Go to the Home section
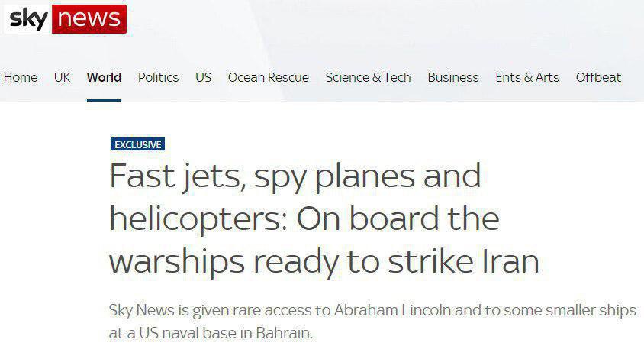The height and width of the screenshot is (346, 644). tap(21, 77)
